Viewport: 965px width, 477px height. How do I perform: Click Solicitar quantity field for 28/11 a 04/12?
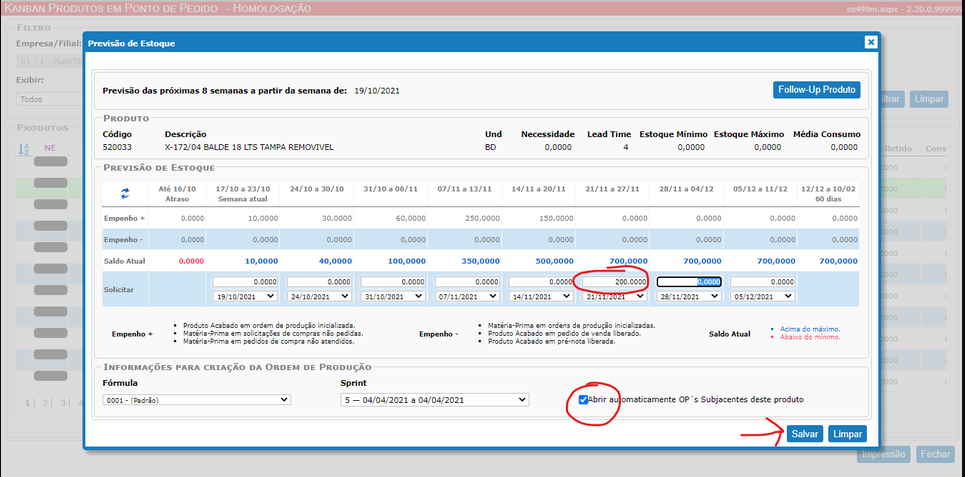click(689, 281)
